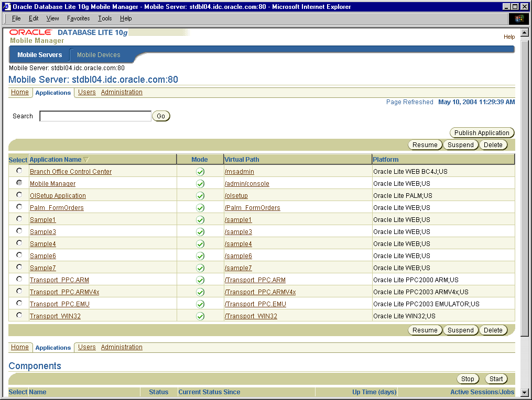Open the Tools menu
The height and width of the screenshot is (400, 532).
tap(105, 18)
